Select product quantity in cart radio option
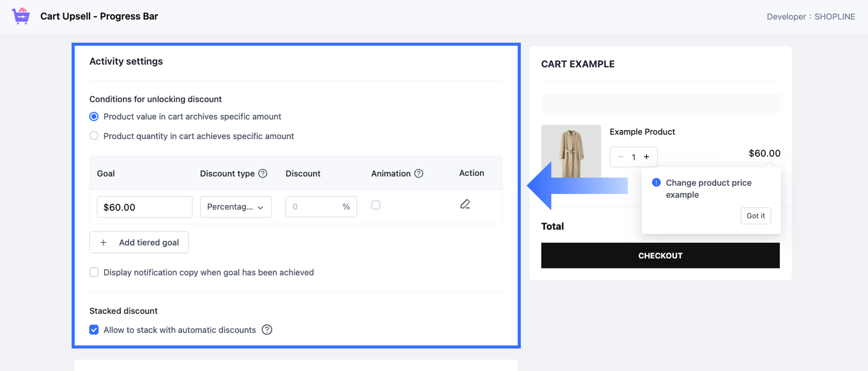Screen dimensions: 868x371 point(94,136)
